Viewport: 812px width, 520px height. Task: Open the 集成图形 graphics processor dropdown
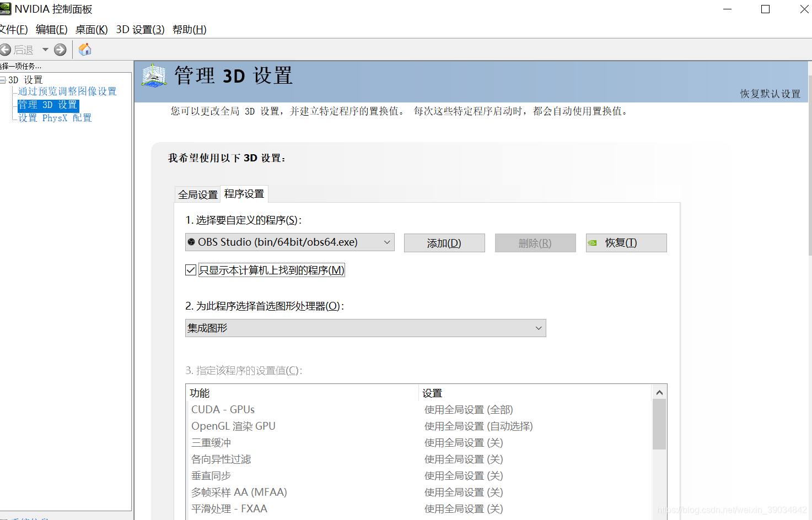click(x=365, y=328)
